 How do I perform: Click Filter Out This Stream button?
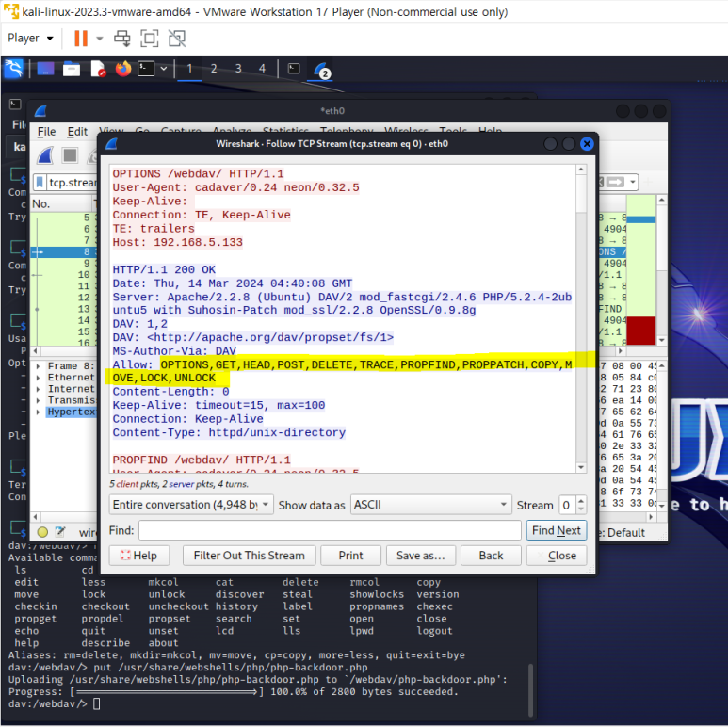coord(249,556)
